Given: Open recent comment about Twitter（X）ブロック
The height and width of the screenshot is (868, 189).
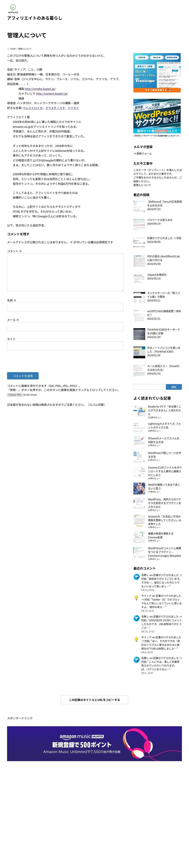Looking at the screenshot, I should pyautogui.click(x=161, y=601).
